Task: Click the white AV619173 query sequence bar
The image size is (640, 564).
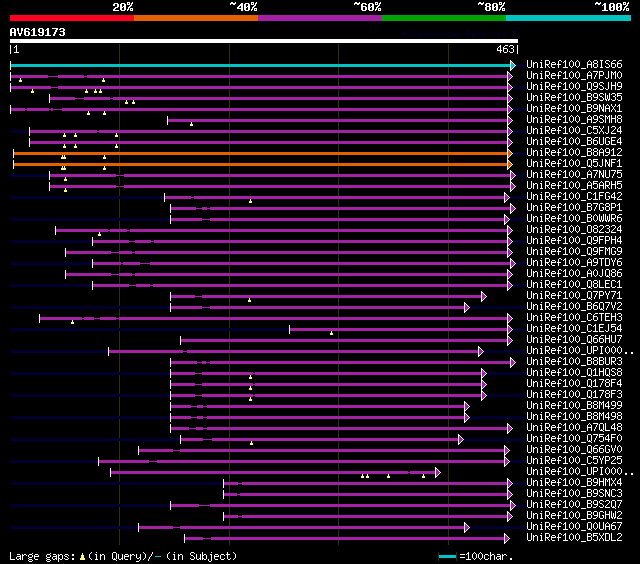Action: (264, 41)
